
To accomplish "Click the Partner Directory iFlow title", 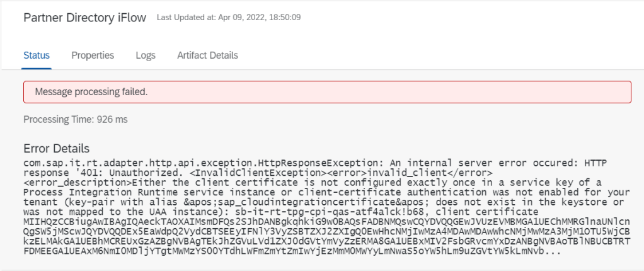I will pyautogui.click(x=85, y=17).
